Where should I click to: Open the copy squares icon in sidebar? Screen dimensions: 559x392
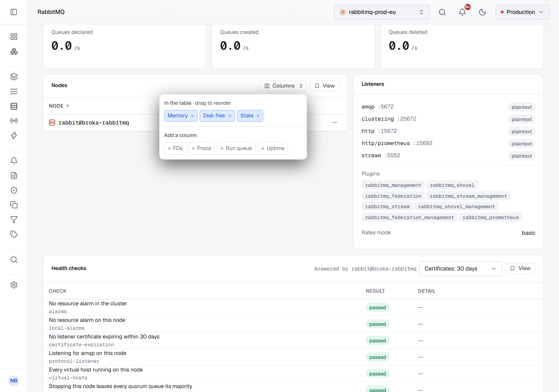pos(14,205)
